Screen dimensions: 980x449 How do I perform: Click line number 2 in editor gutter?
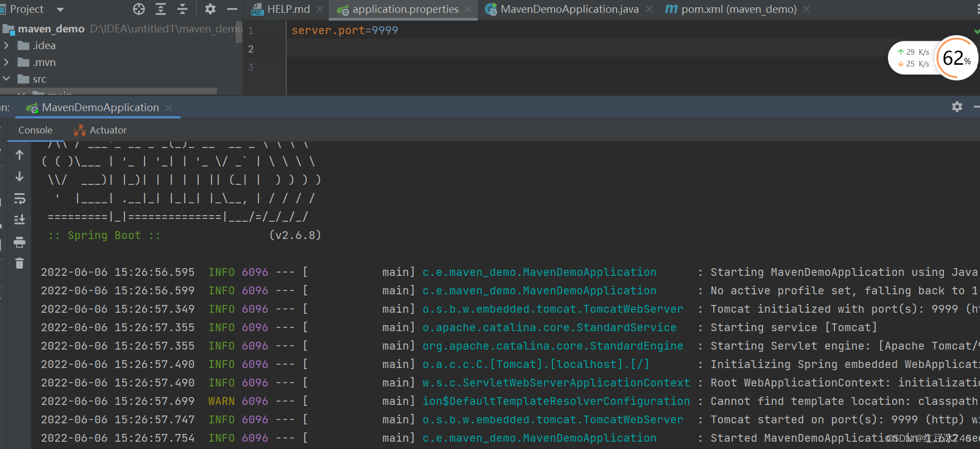click(251, 49)
